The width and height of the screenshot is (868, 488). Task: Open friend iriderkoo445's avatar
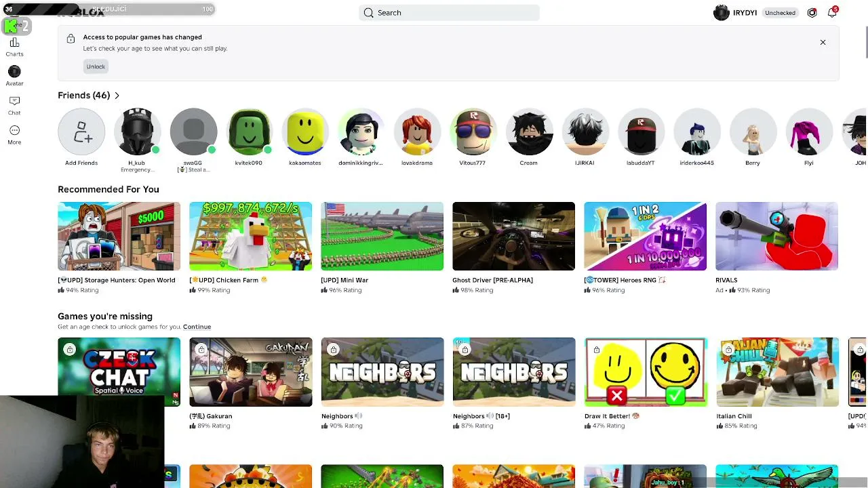pyautogui.click(x=696, y=131)
